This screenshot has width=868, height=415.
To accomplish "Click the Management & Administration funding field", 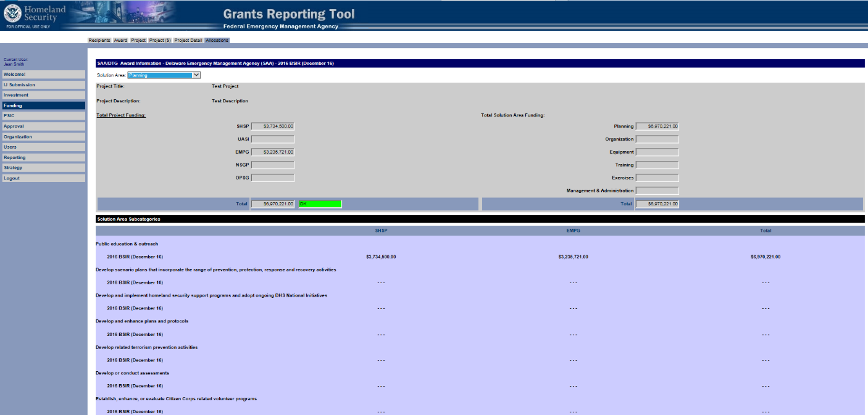I will (x=657, y=191).
